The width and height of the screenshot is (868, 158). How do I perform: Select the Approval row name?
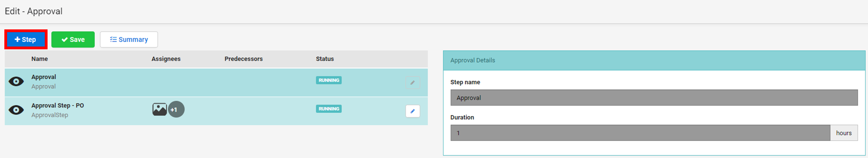tap(44, 77)
